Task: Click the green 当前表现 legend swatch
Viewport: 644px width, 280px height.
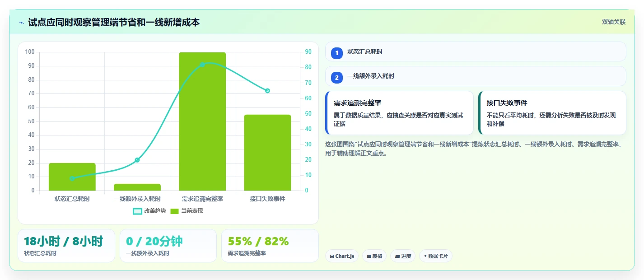Action: pos(175,211)
